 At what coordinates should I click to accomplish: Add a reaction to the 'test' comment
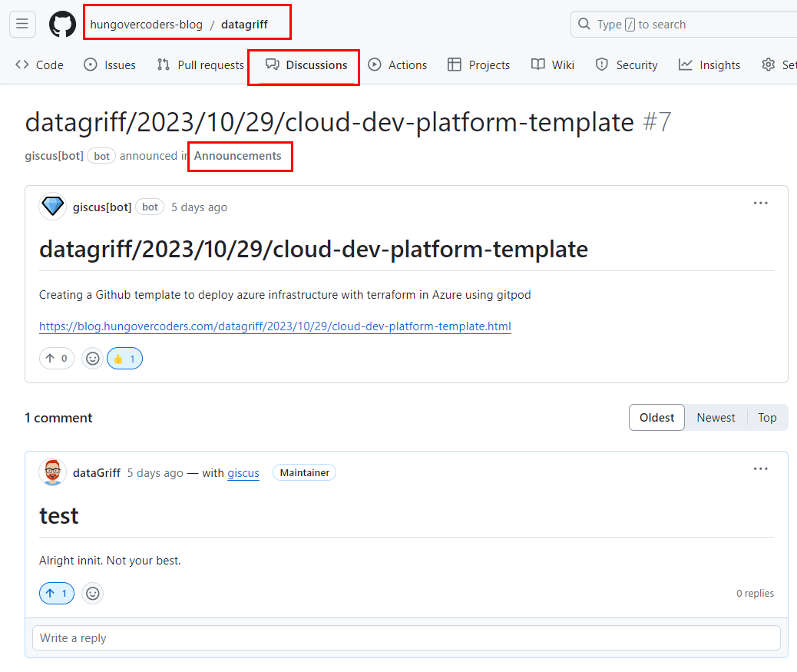point(92,593)
